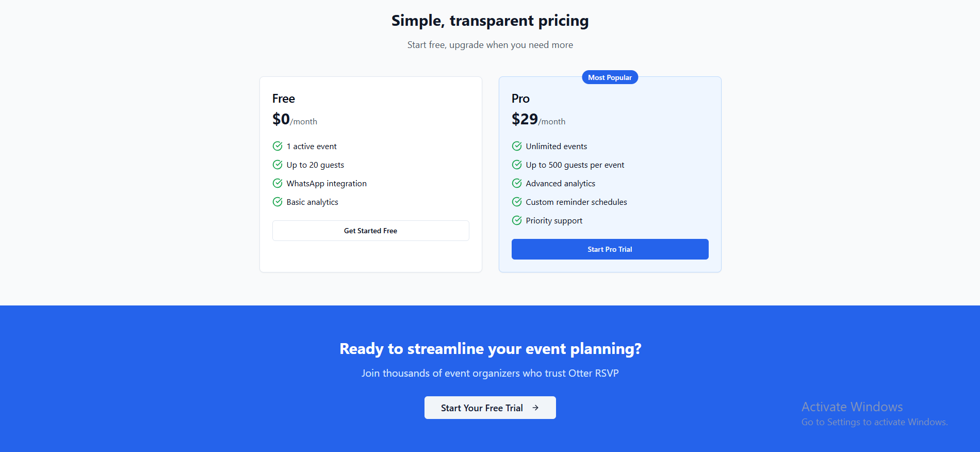Click Start Your Free Trial button

pyautogui.click(x=490, y=408)
